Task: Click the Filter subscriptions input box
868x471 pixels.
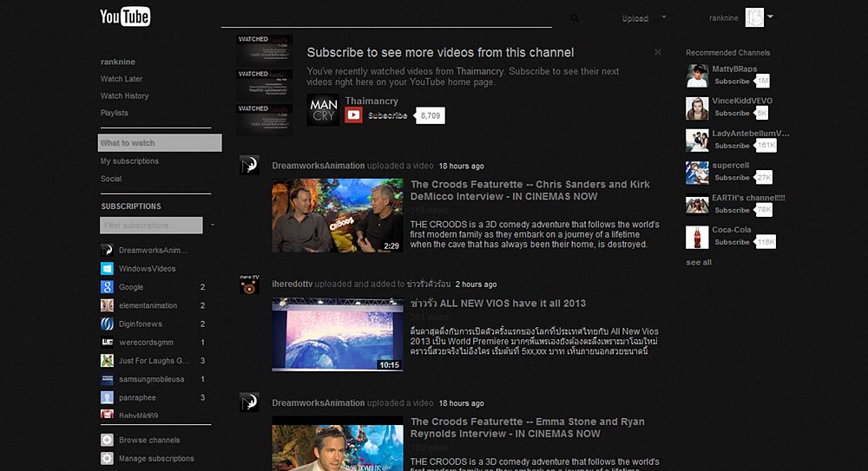Action: pyautogui.click(x=151, y=226)
